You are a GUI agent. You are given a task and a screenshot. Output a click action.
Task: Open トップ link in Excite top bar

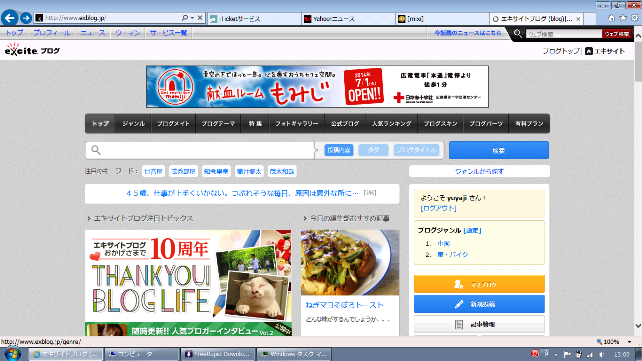pyautogui.click(x=14, y=33)
